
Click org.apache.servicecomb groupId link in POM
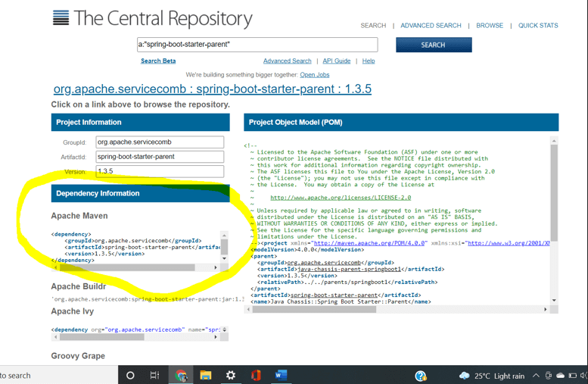click(324, 263)
